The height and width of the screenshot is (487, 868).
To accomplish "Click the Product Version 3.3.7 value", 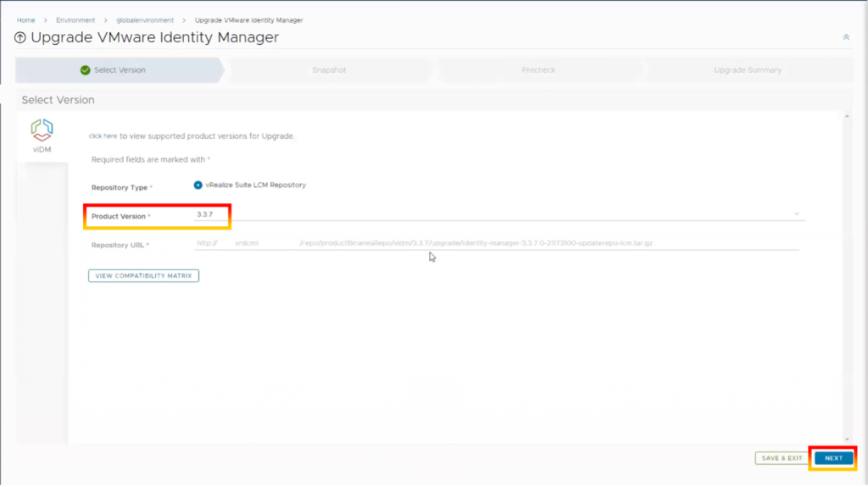I will coord(205,214).
